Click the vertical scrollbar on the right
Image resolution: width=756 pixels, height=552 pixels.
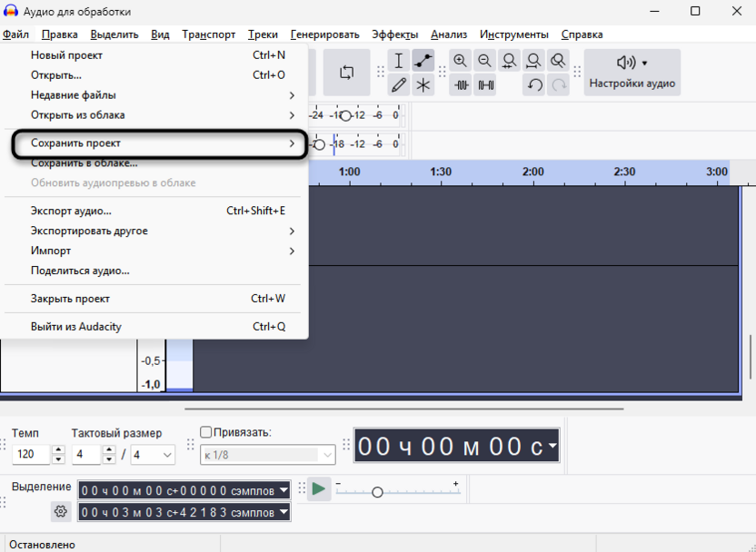pyautogui.click(x=751, y=357)
